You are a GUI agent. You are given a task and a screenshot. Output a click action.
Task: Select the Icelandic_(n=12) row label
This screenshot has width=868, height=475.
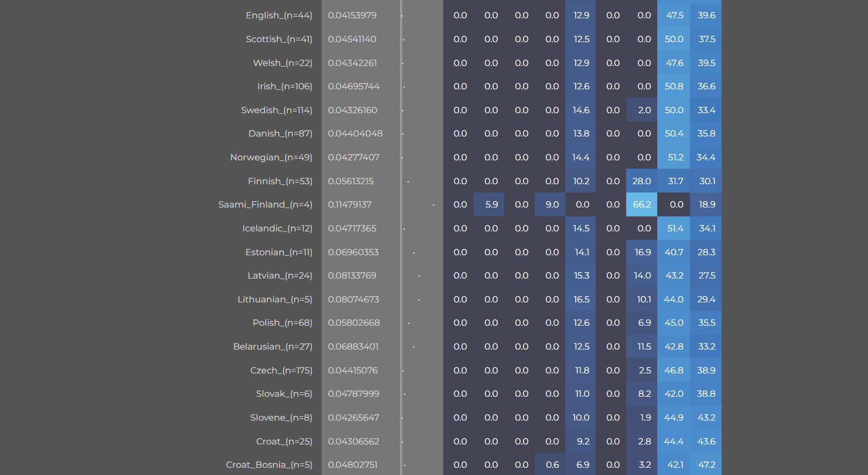(x=277, y=229)
